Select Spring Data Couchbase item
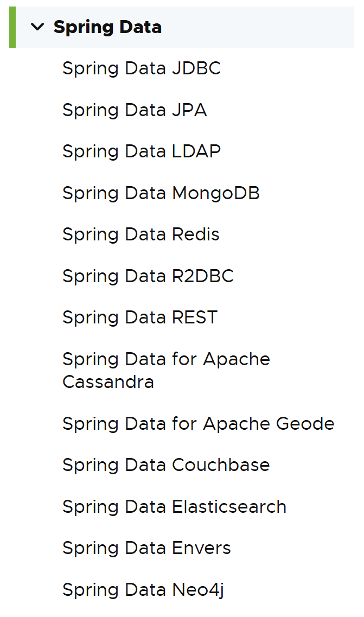 [165, 465]
